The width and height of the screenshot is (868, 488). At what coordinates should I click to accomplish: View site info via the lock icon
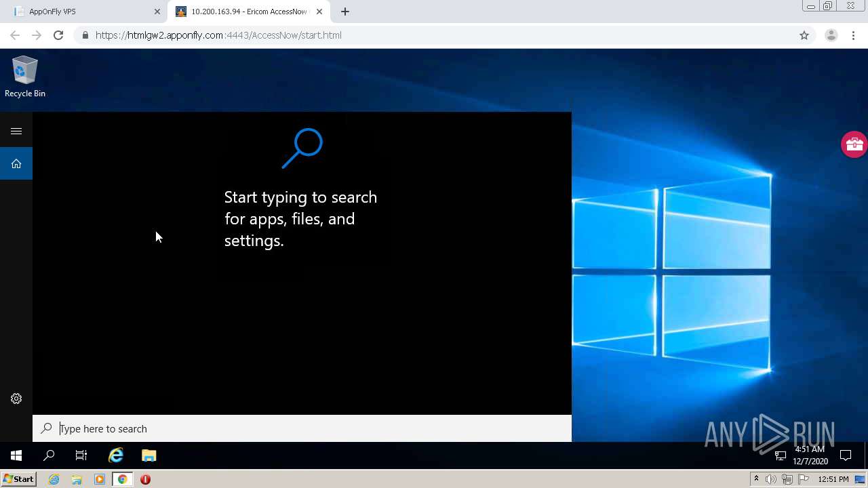[85, 35]
